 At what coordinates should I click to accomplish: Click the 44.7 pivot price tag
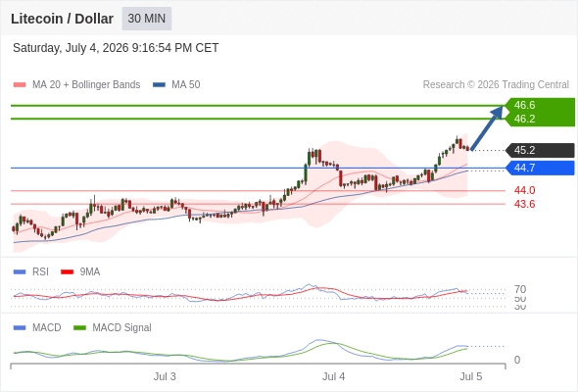[x=541, y=168]
